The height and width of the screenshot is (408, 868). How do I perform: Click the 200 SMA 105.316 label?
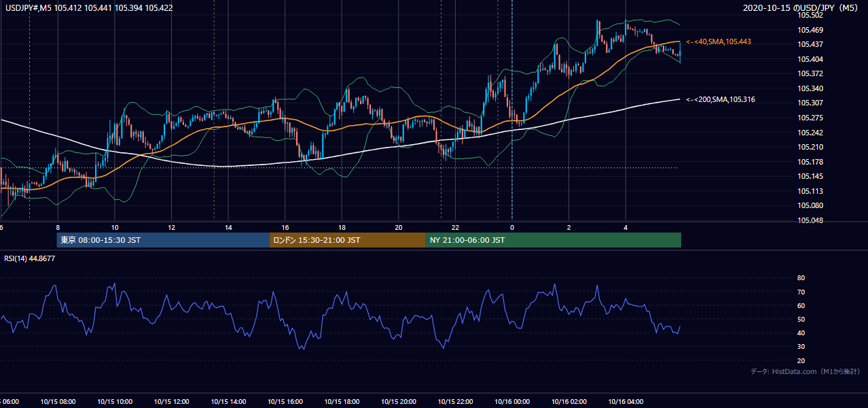pos(721,100)
